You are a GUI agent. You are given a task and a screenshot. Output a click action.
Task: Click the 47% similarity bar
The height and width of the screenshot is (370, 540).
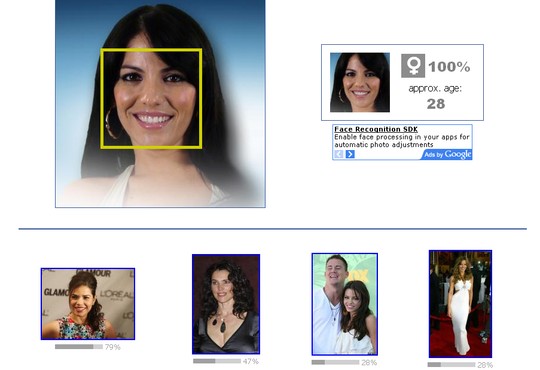(x=217, y=361)
